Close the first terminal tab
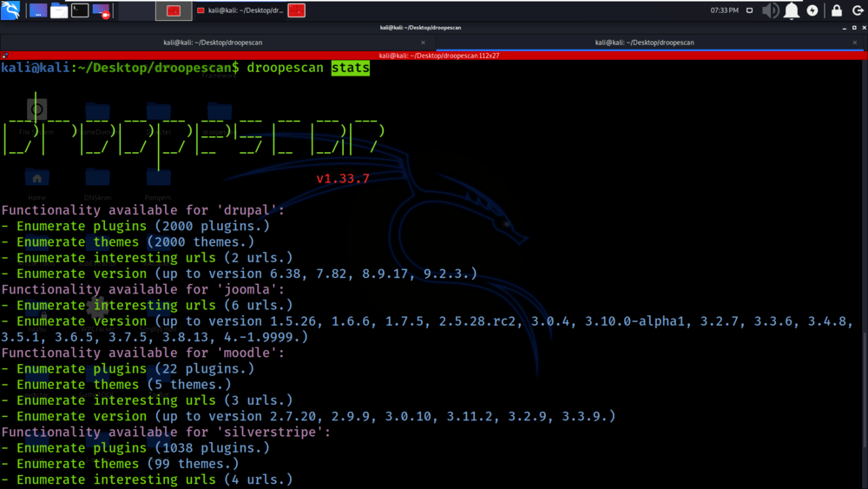This screenshot has height=489, width=868. (x=423, y=43)
